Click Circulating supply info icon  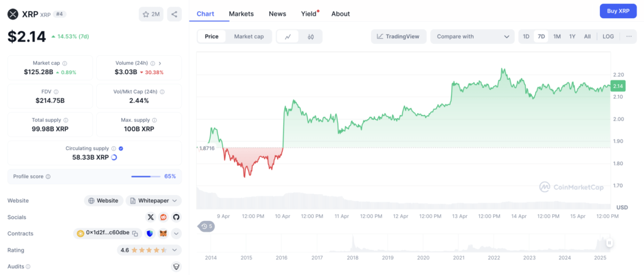[114, 149]
